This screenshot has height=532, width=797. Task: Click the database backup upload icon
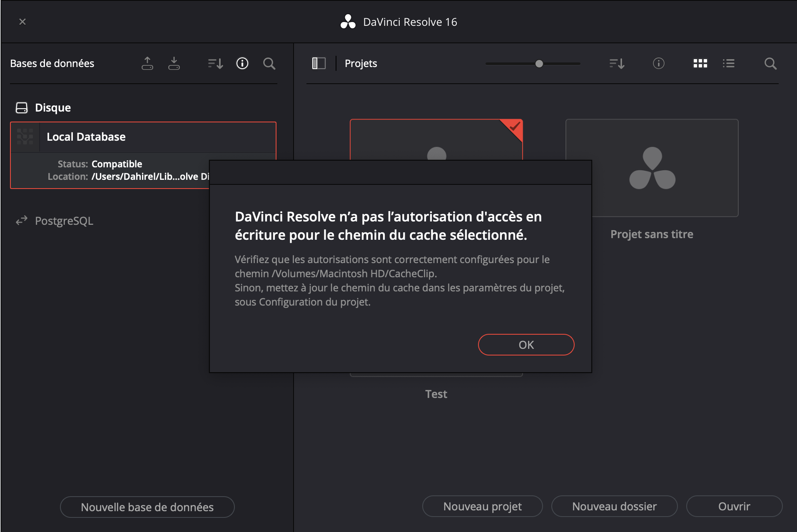click(147, 63)
